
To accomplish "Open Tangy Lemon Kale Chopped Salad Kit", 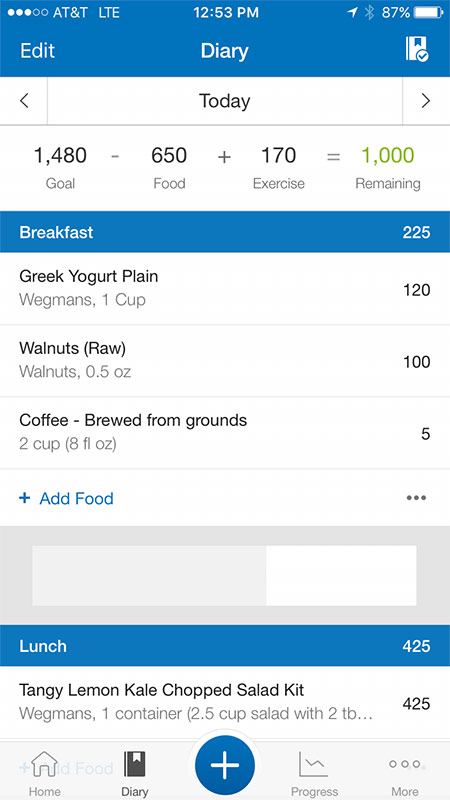I will (x=225, y=703).
